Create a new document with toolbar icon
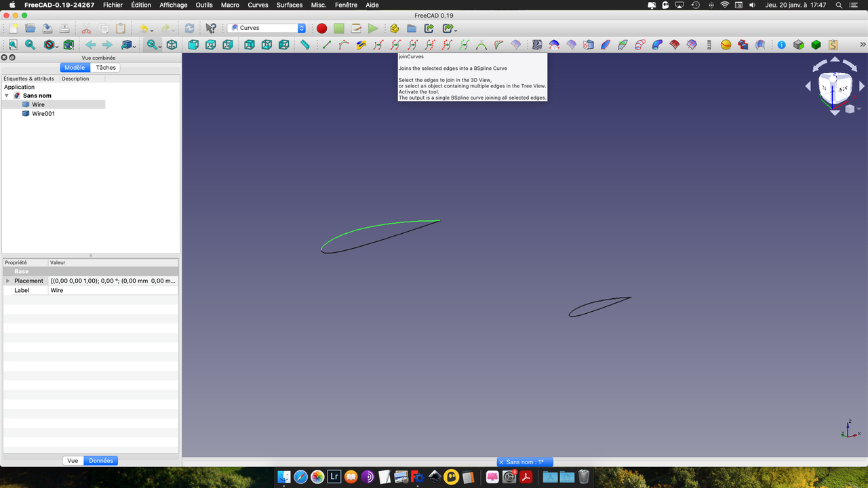The height and width of the screenshot is (488, 868). point(13,28)
